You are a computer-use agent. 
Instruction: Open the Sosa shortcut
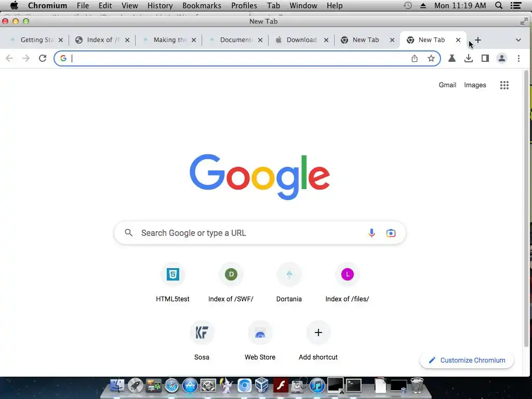click(x=202, y=341)
